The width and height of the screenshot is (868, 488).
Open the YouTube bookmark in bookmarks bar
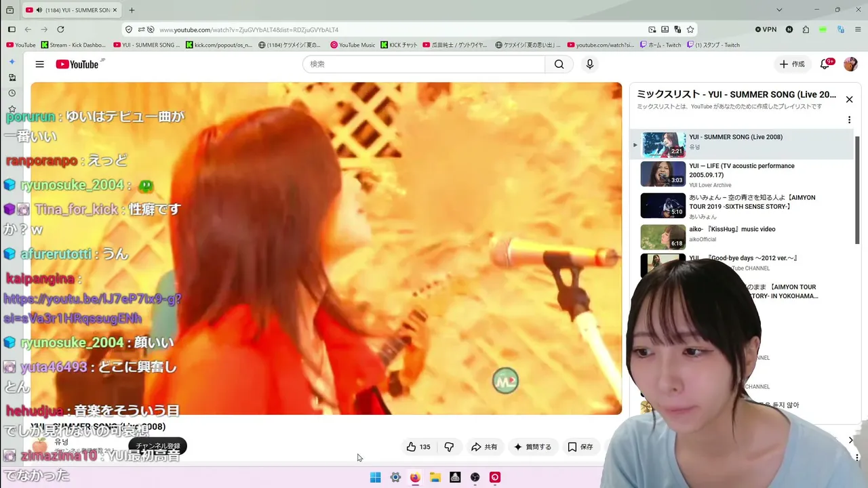coord(21,45)
